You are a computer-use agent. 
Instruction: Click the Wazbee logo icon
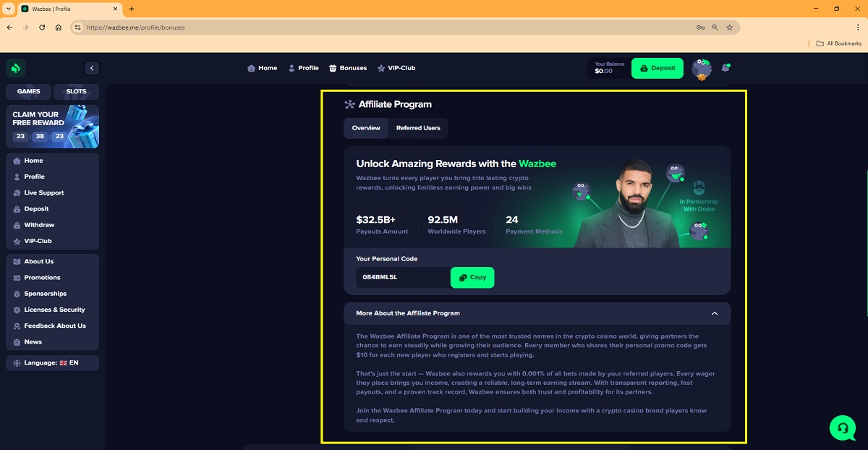click(16, 68)
